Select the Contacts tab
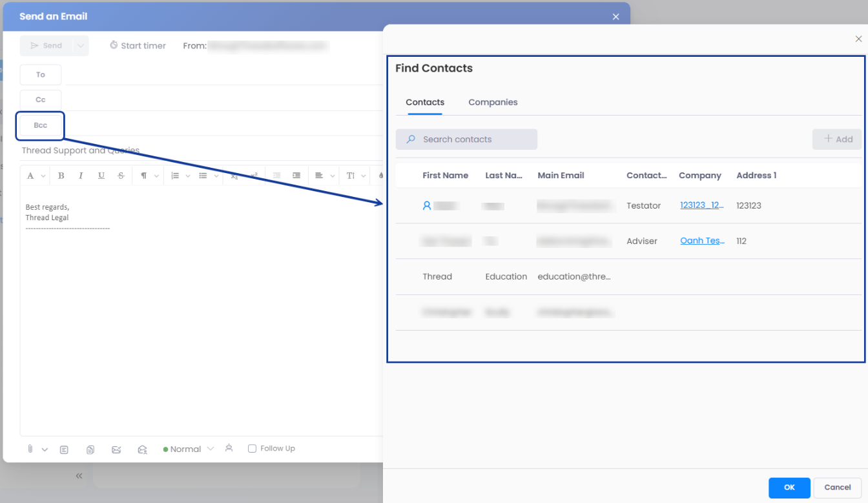The image size is (868, 503). [x=425, y=102]
